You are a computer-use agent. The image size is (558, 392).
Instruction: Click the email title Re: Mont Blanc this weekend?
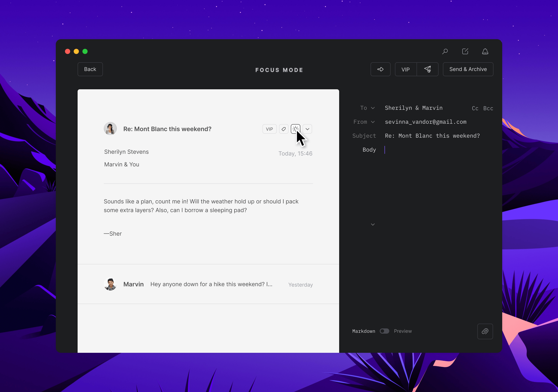point(167,129)
